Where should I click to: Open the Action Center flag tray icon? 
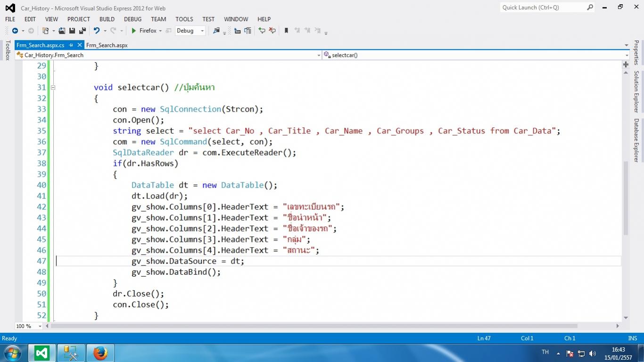tap(570, 353)
